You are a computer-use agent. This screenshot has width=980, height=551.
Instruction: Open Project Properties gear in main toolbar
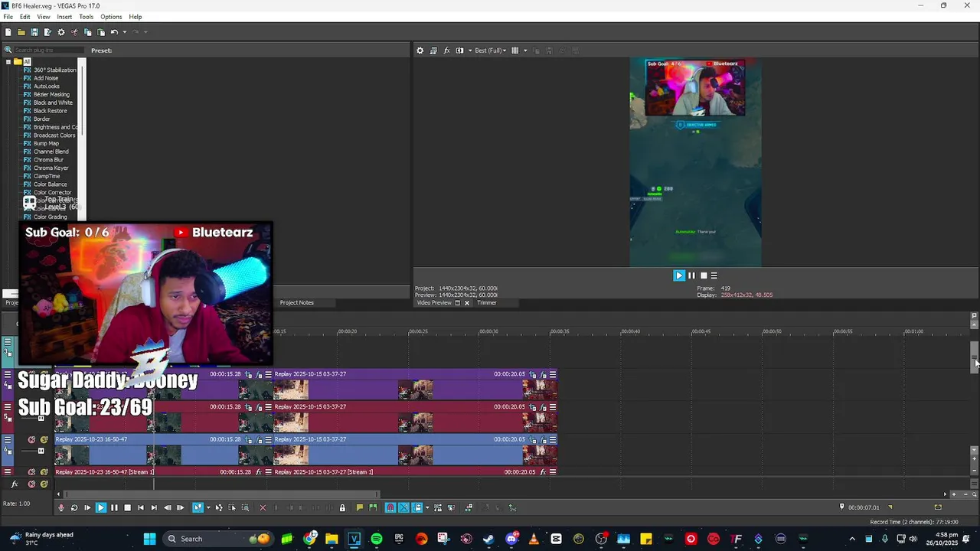(61, 32)
